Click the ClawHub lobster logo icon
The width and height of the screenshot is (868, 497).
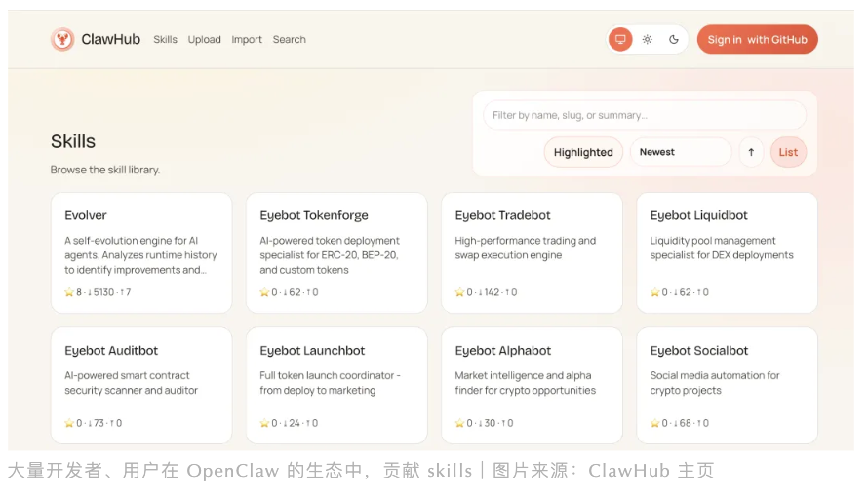point(62,40)
